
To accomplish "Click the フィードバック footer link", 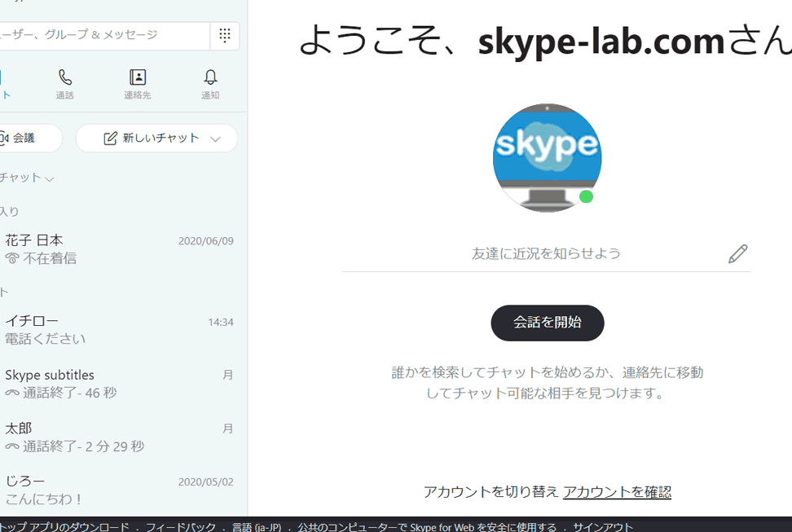I will [180, 527].
